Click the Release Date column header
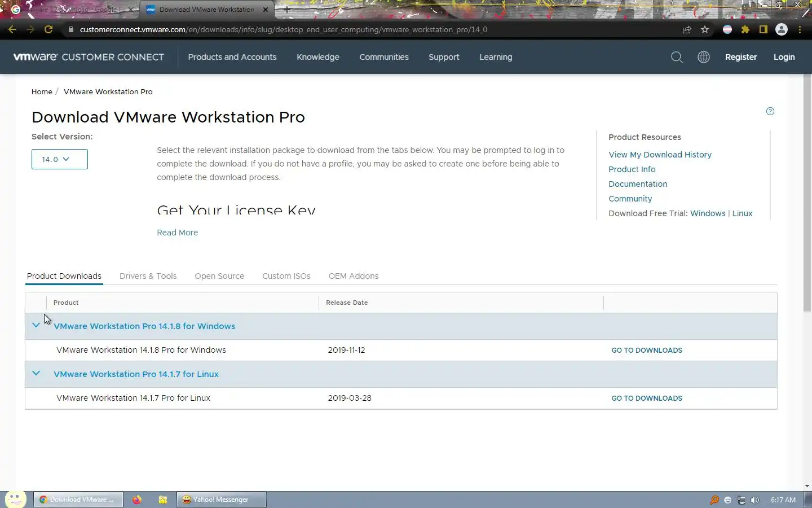The image size is (812, 508). pyautogui.click(x=347, y=303)
